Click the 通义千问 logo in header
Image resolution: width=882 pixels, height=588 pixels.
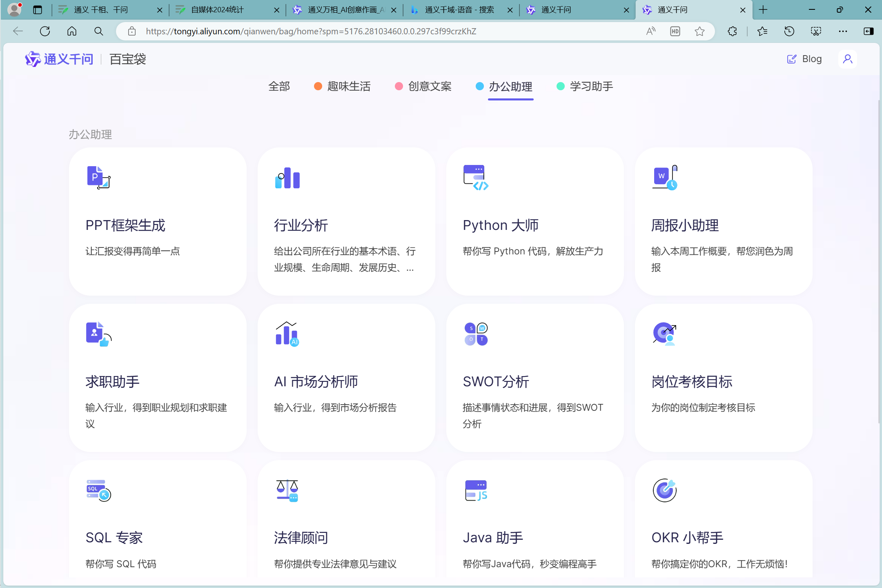coord(60,59)
